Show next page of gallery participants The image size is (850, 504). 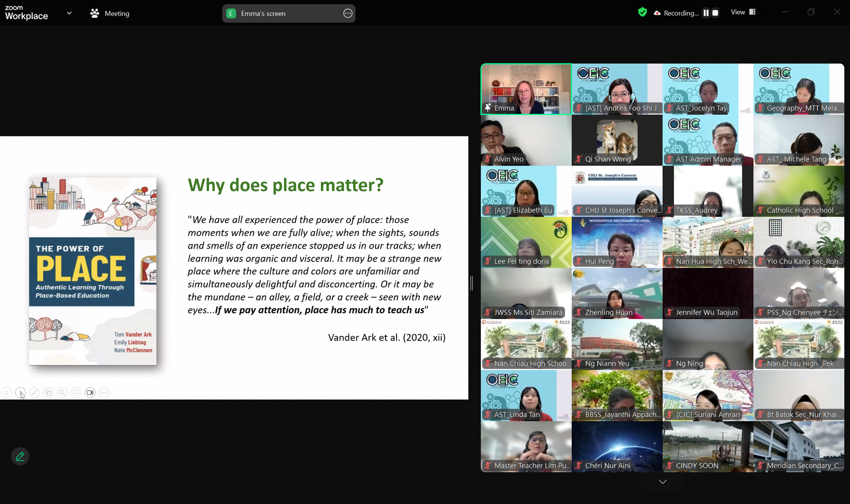point(662,482)
